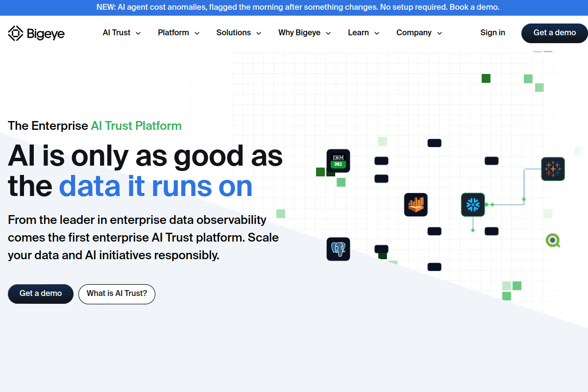This screenshot has height=392, width=588.
Task: Expand the Learn chevron
Action: tap(377, 33)
